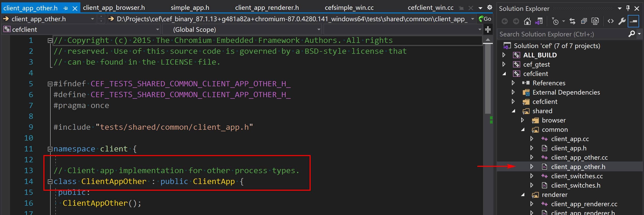The height and width of the screenshot is (215, 644).
Task: Expand the ALL_BUILD project node
Action: coord(504,55)
